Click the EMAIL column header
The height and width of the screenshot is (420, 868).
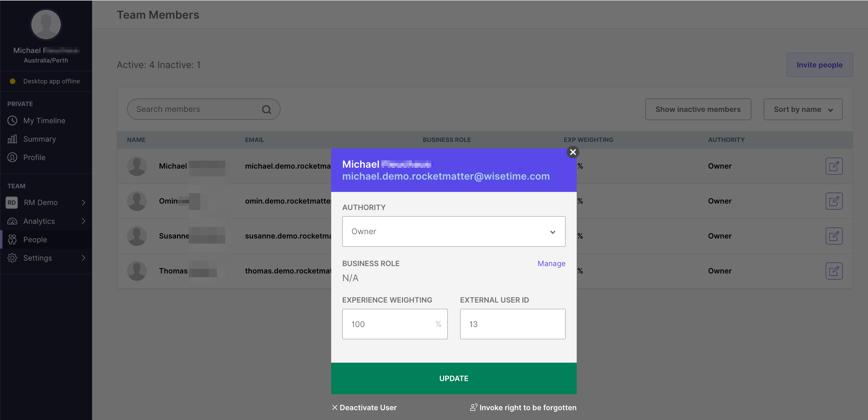coord(254,140)
